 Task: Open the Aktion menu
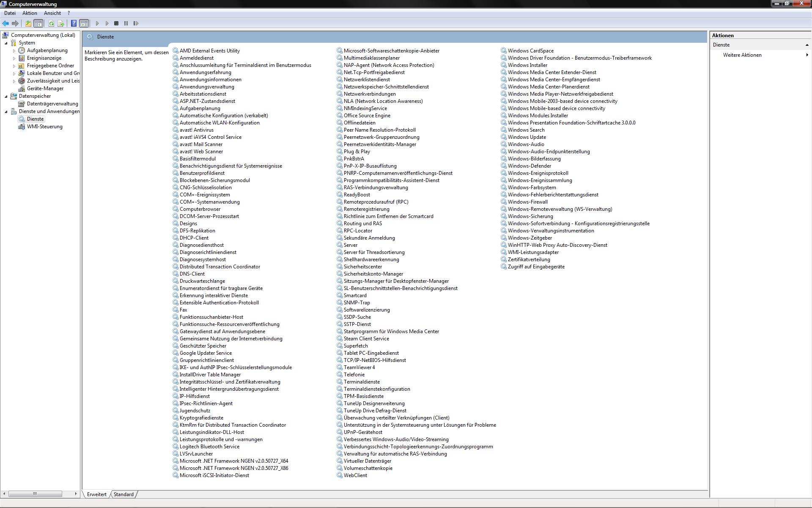30,13
